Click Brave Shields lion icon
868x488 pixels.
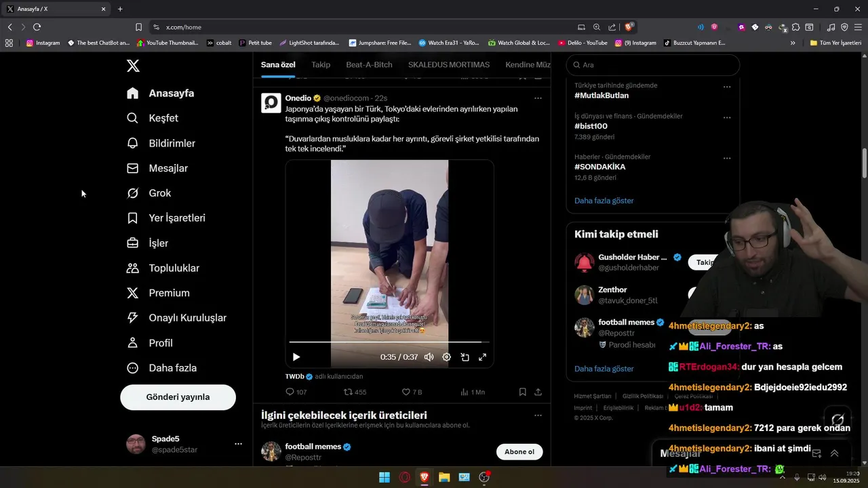[x=629, y=27]
